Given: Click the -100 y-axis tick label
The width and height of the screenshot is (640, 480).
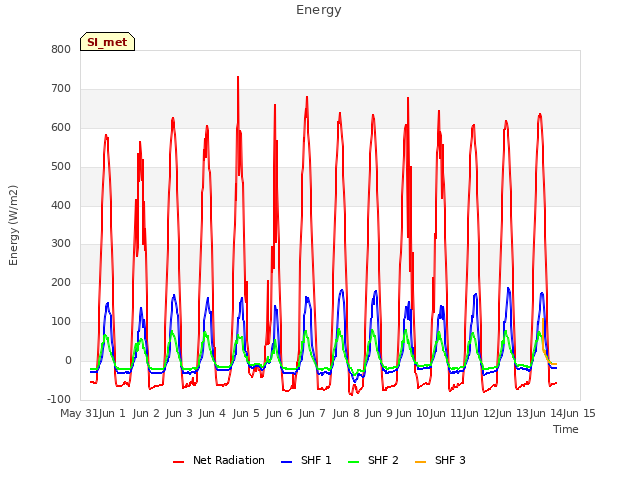Looking at the screenshot, I should tap(59, 400).
